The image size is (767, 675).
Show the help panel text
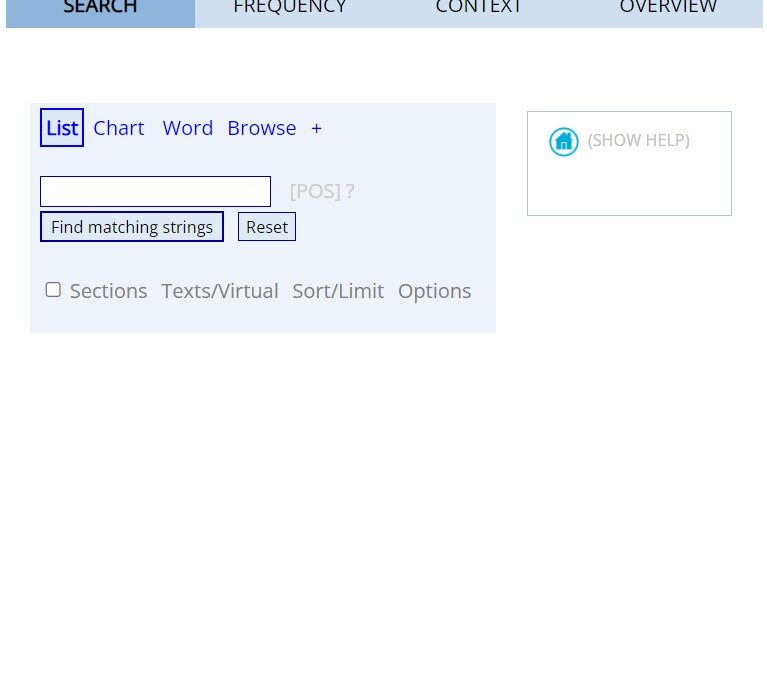click(x=639, y=140)
